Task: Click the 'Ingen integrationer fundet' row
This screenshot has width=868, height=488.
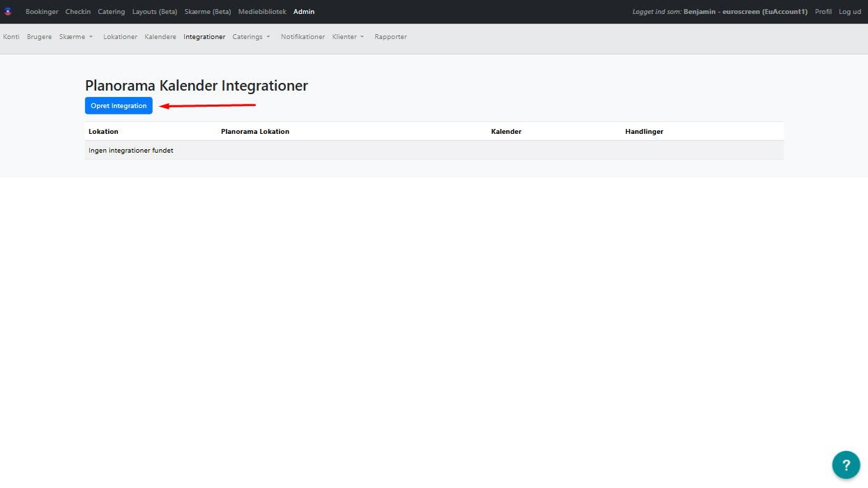Action: [x=434, y=150]
